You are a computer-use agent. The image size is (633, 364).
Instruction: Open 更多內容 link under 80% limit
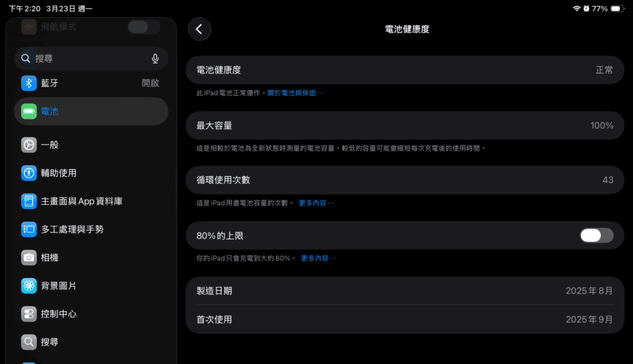[x=318, y=258]
